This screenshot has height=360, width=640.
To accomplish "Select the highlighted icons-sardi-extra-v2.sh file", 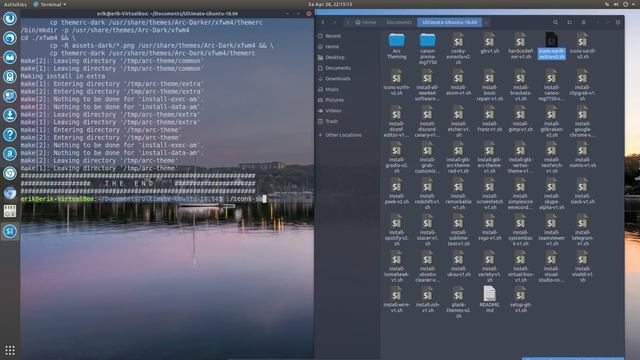I will (551, 47).
